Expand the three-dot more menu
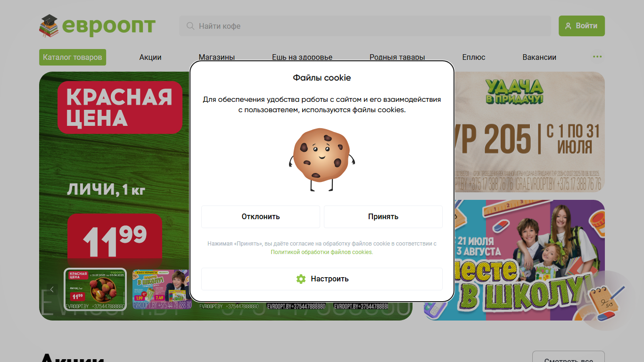 click(x=597, y=57)
